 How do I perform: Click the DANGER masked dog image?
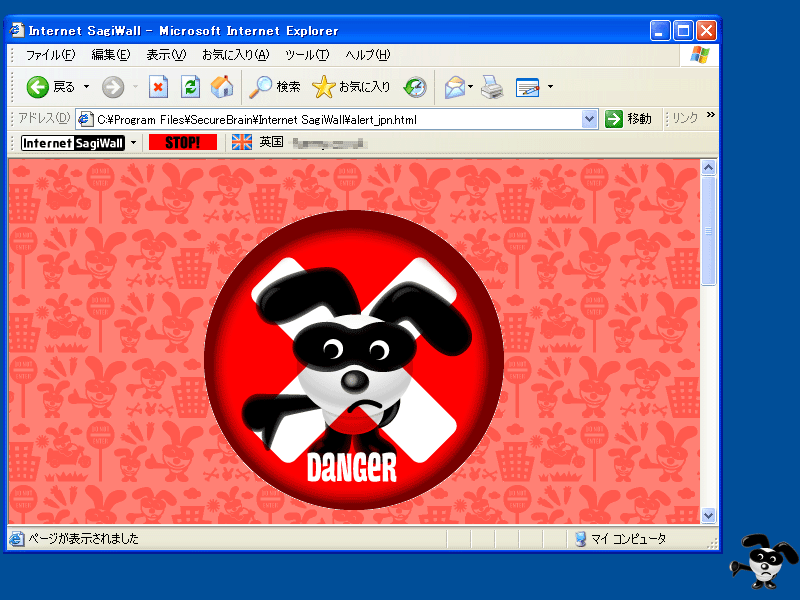(x=354, y=360)
